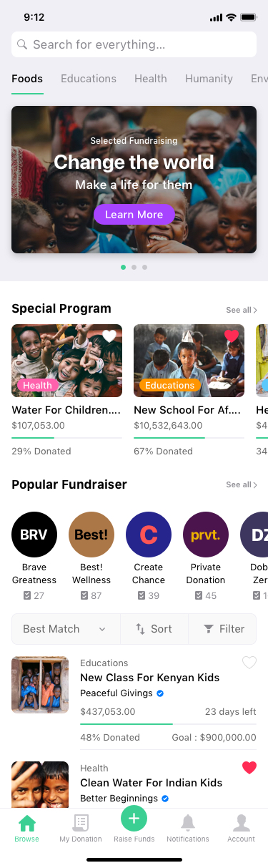Viewport: 268px width, 868px height.
Task: Open the Account profile icon
Action: [242, 822]
